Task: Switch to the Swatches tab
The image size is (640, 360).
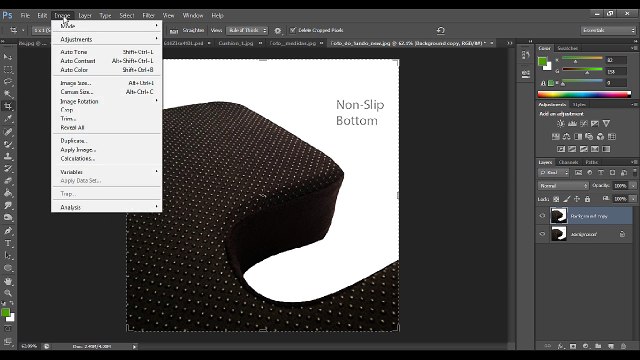Action: click(567, 48)
